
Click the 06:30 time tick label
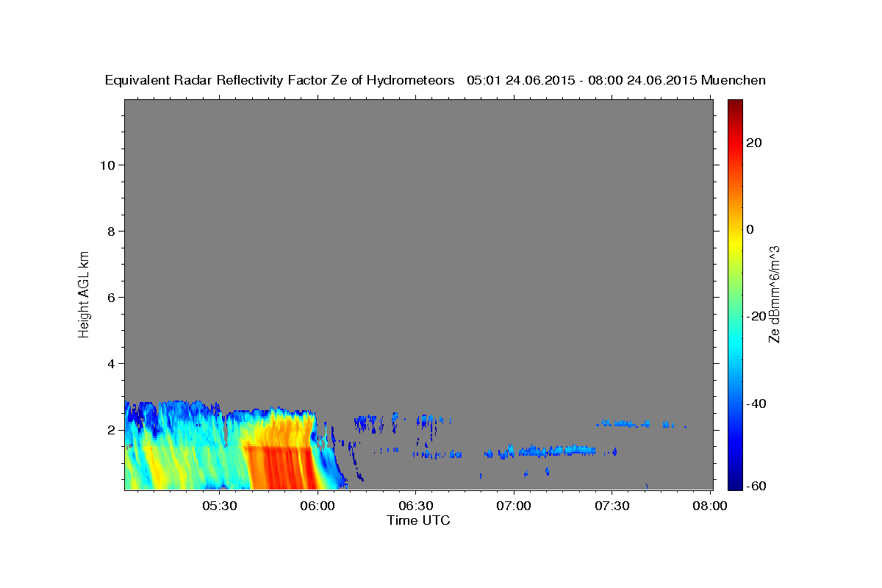(x=415, y=506)
